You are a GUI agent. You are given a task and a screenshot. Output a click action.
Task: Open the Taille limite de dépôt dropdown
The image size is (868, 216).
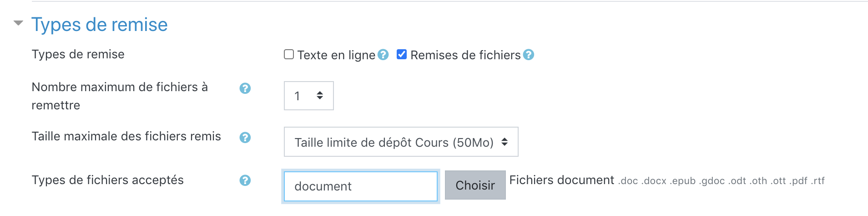click(401, 142)
